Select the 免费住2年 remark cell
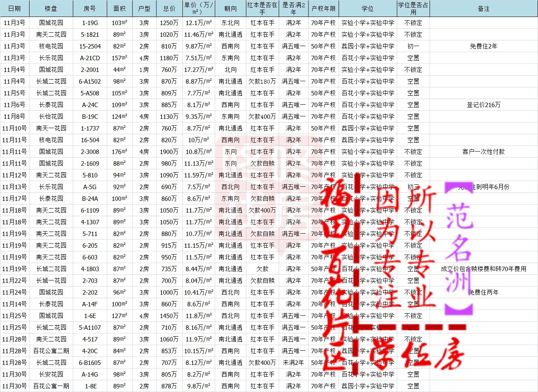The image size is (538, 392). click(x=484, y=46)
